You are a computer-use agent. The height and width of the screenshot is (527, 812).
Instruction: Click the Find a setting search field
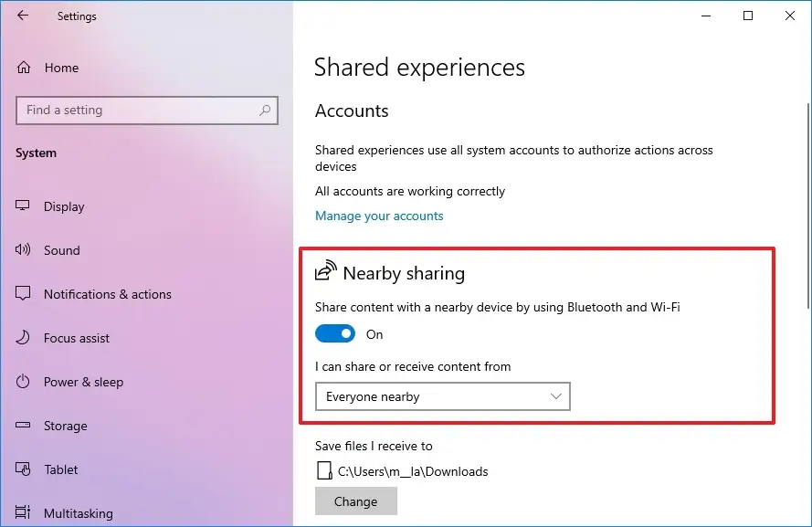point(137,111)
